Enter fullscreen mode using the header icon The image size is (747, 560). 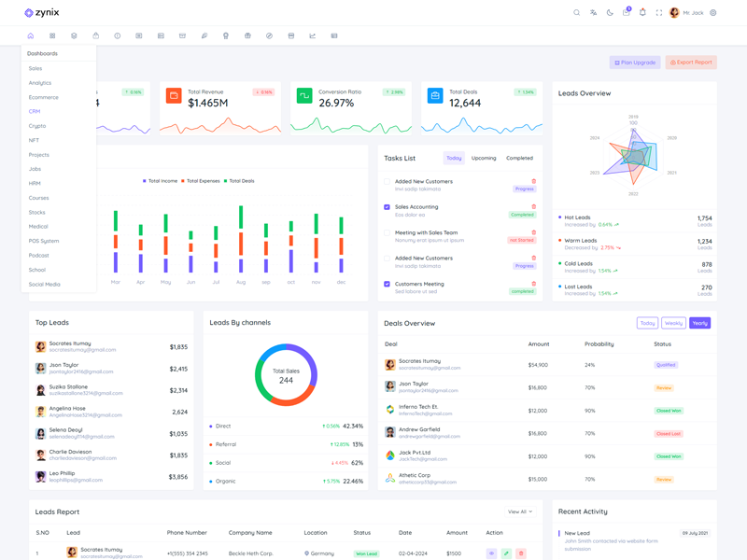[658, 13]
